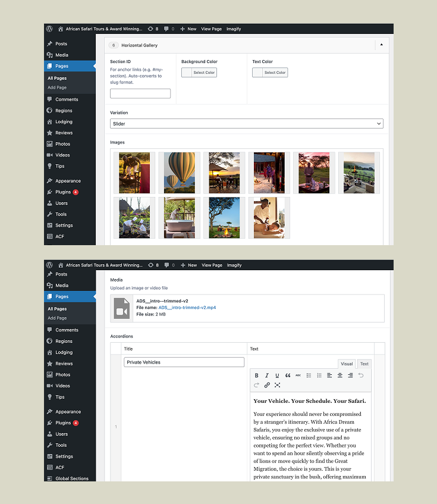Open distraction-free fullscreen editor mode
This screenshot has width=437, height=504.
(277, 385)
